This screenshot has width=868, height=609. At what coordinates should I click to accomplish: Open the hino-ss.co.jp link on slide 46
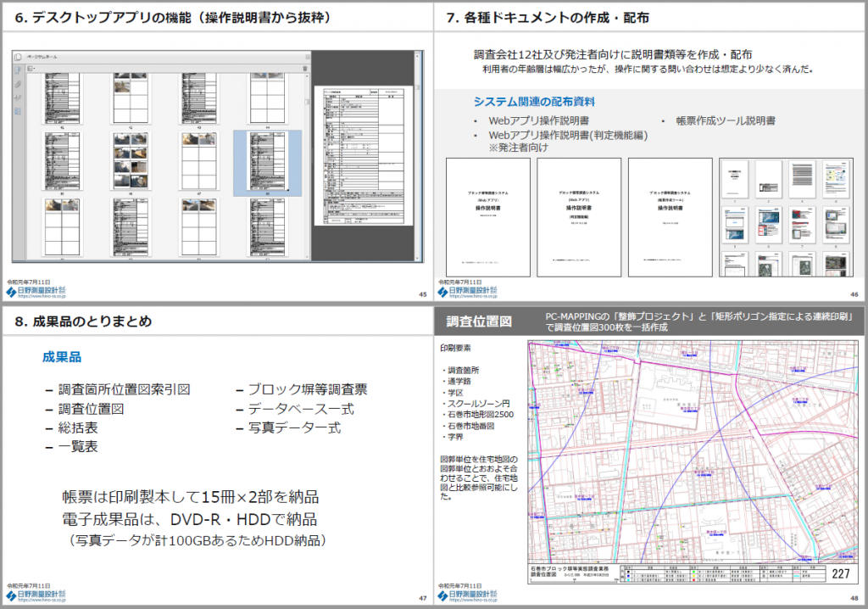coord(471,298)
